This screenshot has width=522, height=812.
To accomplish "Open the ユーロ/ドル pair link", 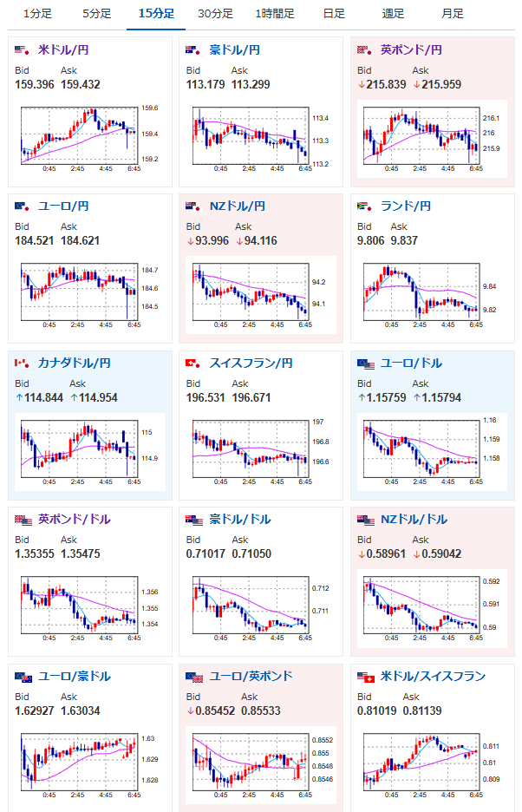I will point(411,363).
